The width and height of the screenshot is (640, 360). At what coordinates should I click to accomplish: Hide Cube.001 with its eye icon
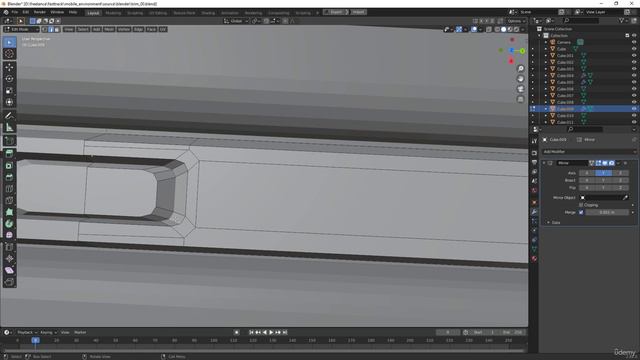click(634, 56)
